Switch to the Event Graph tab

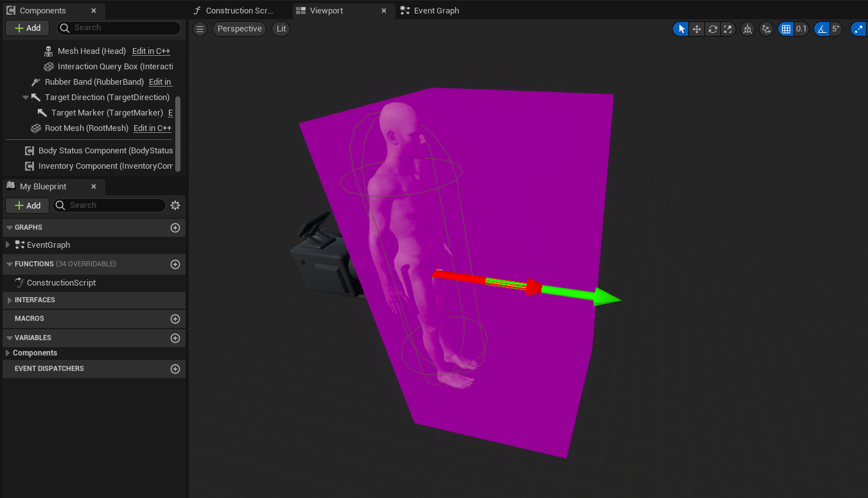click(435, 11)
